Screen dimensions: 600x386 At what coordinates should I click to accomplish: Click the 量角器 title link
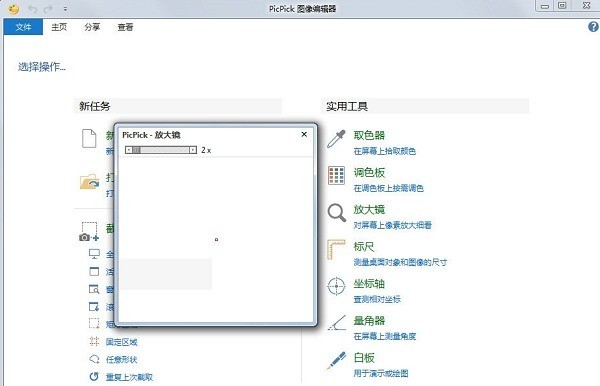[369, 320]
